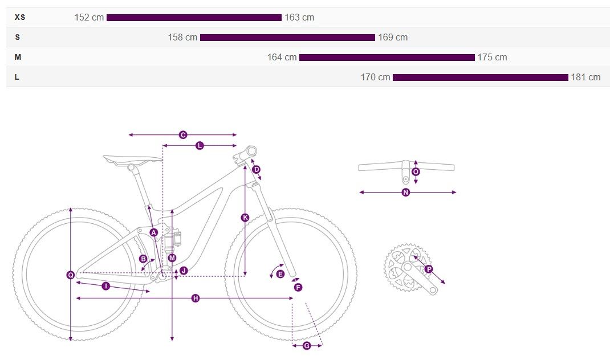610x364 pixels.
Task: Select the B seat angle marker
Action: pyautogui.click(x=143, y=259)
